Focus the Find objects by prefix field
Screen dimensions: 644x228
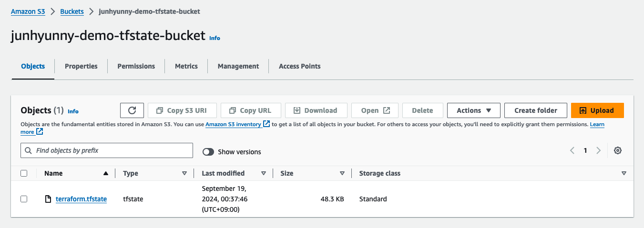tap(112, 150)
